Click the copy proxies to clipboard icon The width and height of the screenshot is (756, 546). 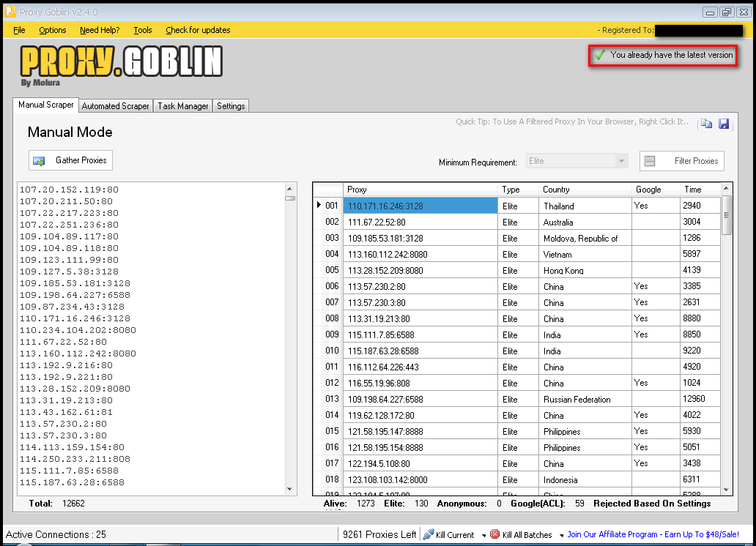[706, 124]
